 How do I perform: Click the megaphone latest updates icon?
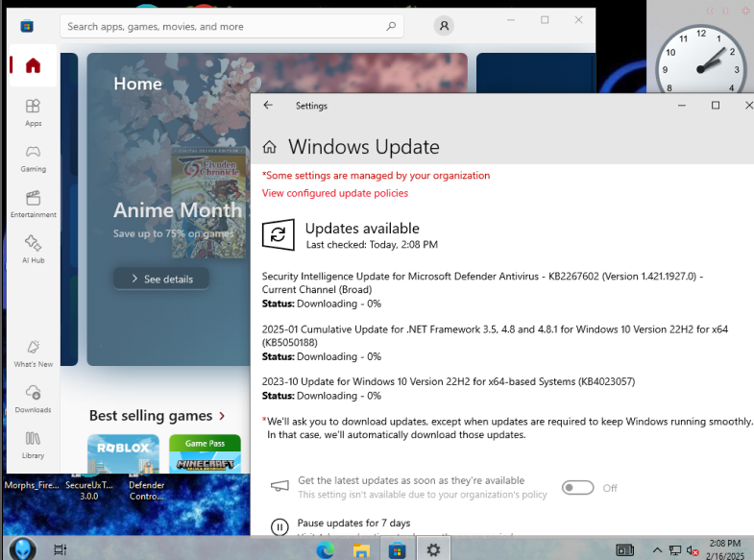[280, 486]
